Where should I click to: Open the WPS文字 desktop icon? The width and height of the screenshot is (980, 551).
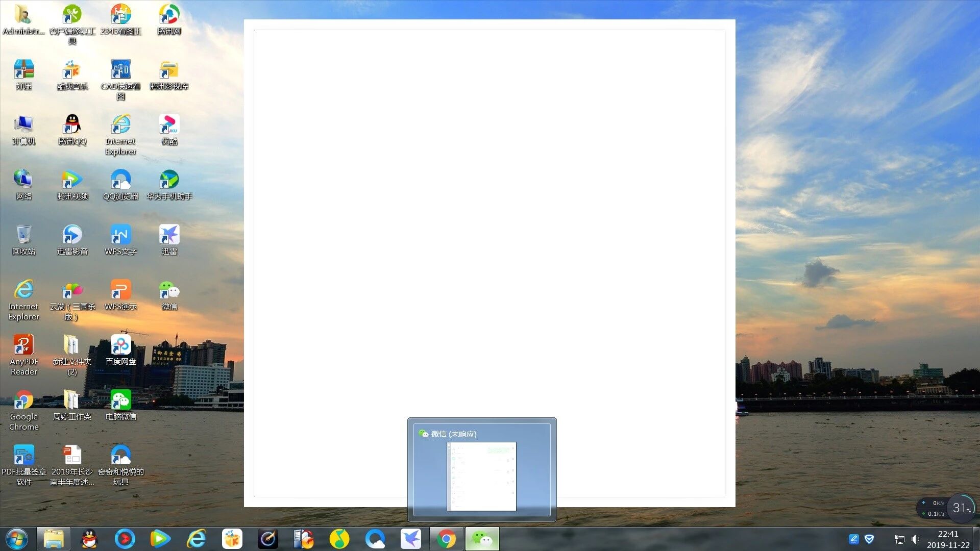click(x=120, y=235)
